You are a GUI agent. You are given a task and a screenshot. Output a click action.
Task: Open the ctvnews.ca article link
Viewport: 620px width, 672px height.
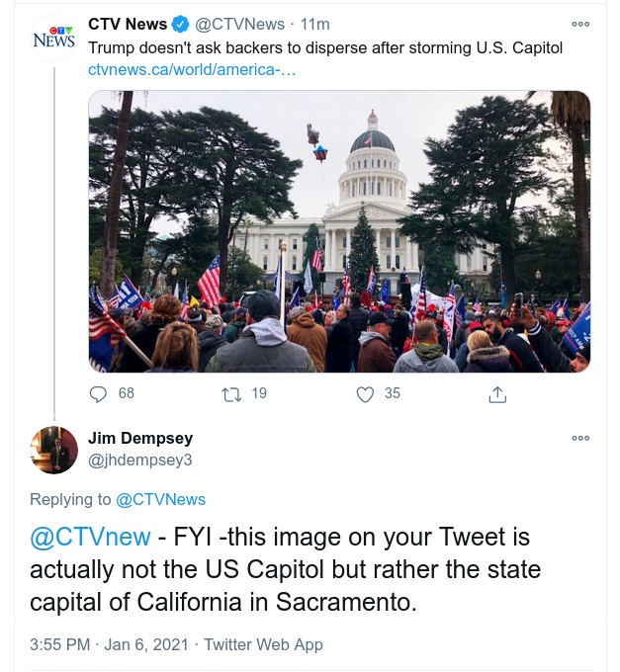pyautogui.click(x=192, y=70)
